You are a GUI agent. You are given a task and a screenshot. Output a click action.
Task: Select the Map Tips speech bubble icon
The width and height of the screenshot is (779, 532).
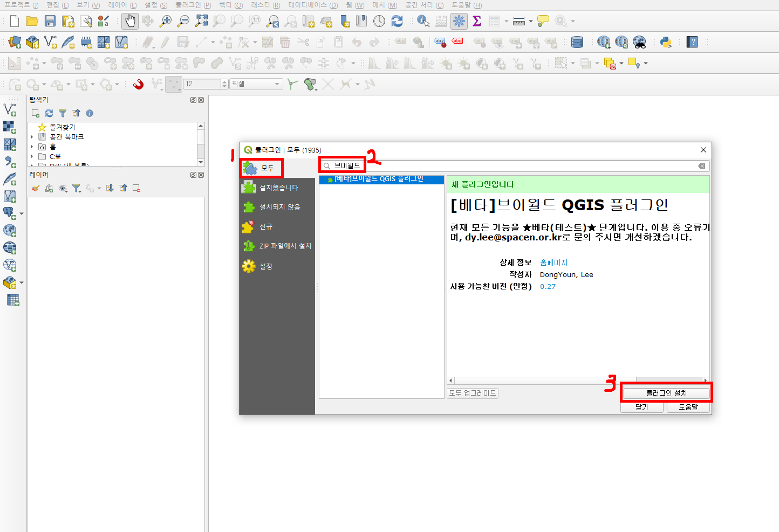[x=543, y=21]
